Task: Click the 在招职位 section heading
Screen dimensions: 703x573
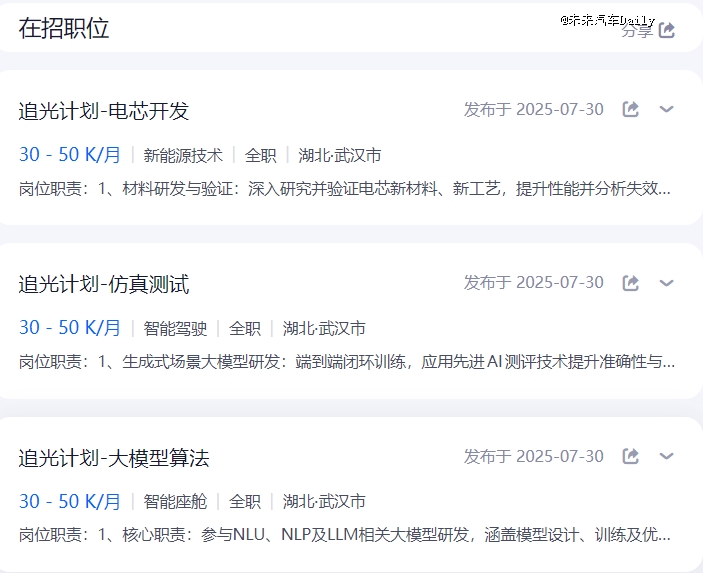Action: pyautogui.click(x=64, y=28)
